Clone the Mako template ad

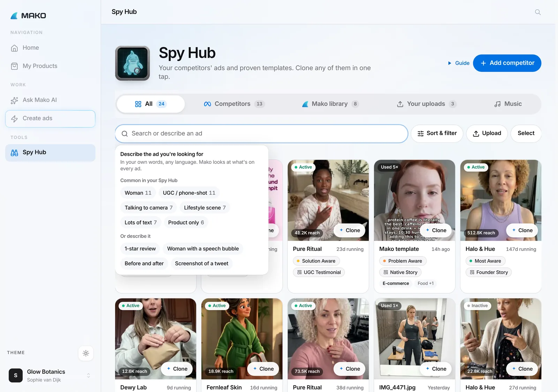pos(436,230)
